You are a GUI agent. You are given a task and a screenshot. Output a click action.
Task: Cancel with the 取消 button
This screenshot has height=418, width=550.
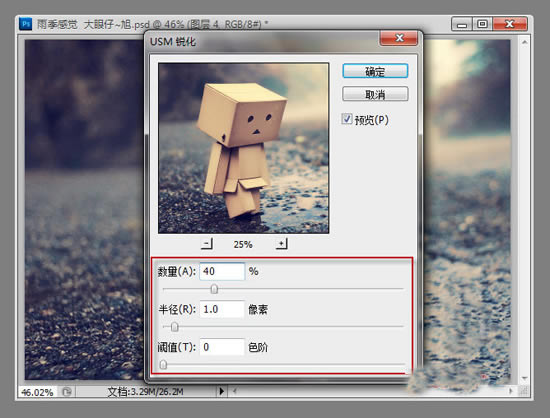[375, 94]
